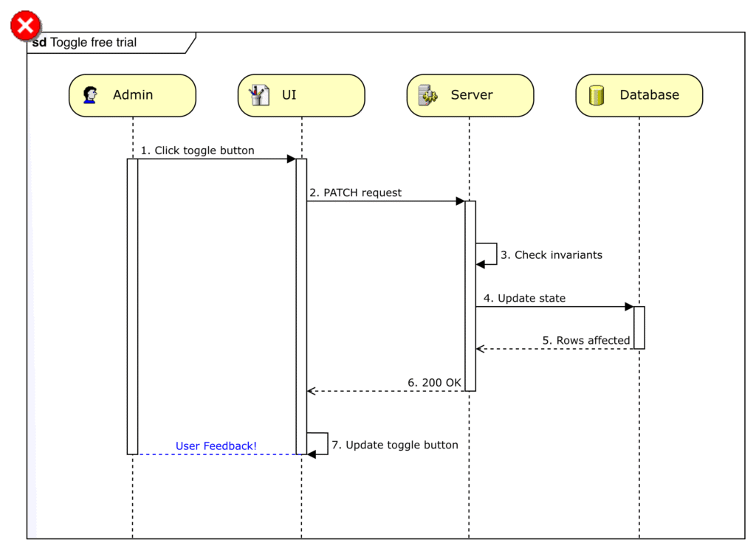Select the yellow Database cylinder icon

(x=597, y=95)
